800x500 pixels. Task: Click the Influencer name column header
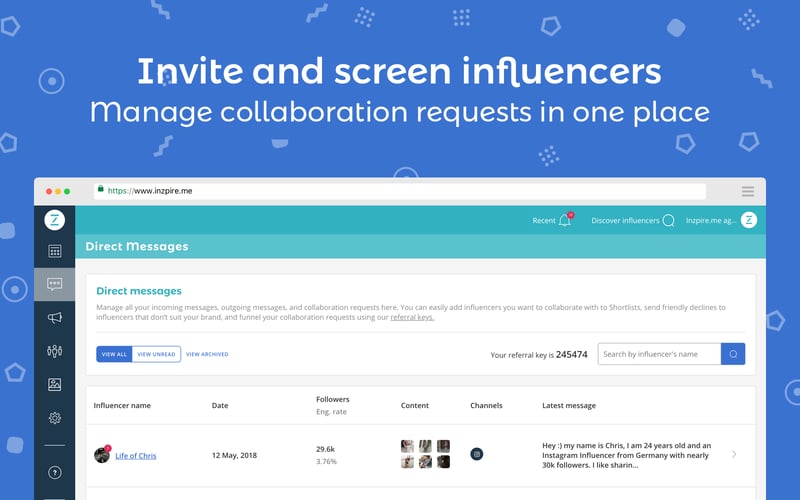(x=122, y=405)
